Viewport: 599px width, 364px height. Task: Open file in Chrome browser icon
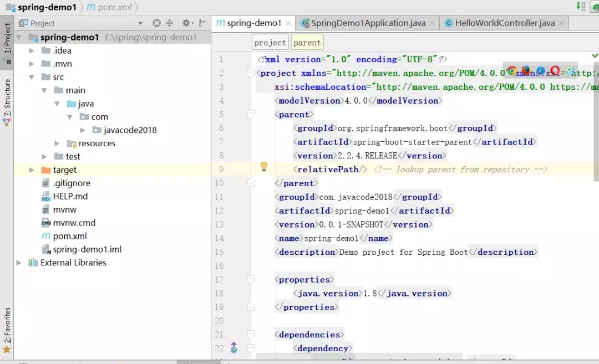point(512,71)
